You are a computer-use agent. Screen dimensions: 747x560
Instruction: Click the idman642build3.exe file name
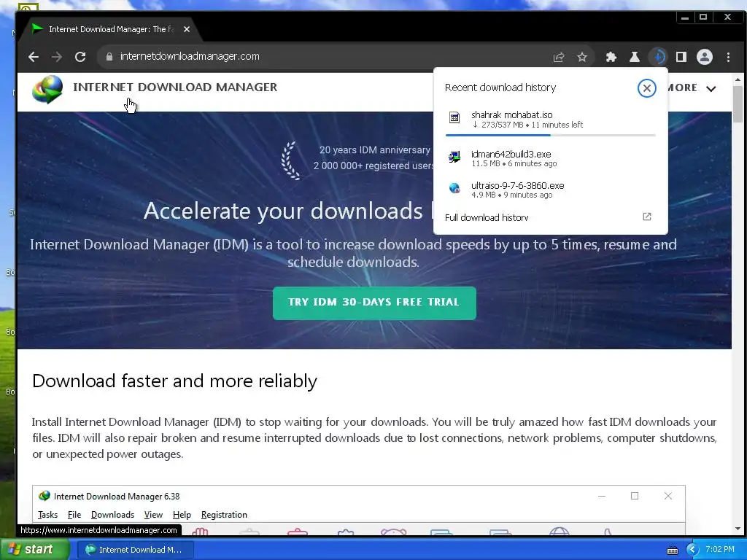pos(511,154)
